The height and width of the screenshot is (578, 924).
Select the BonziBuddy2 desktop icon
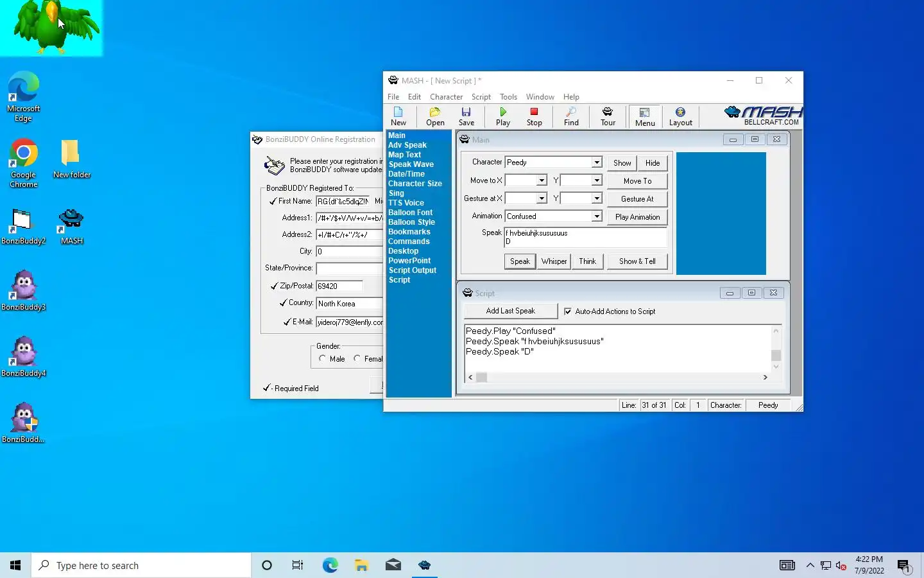pos(23,227)
